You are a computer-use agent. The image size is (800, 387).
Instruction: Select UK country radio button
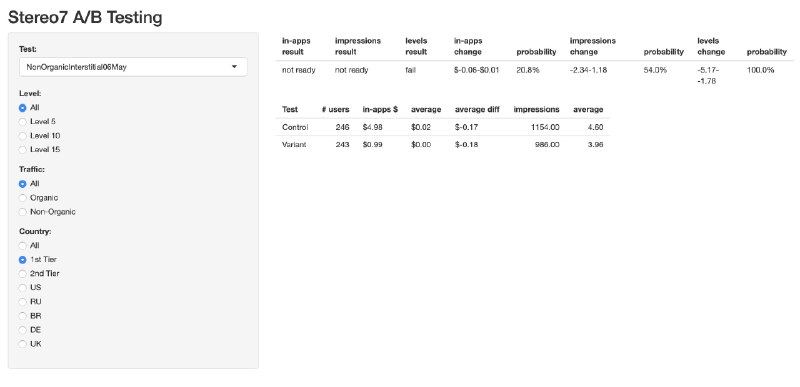(x=22, y=344)
